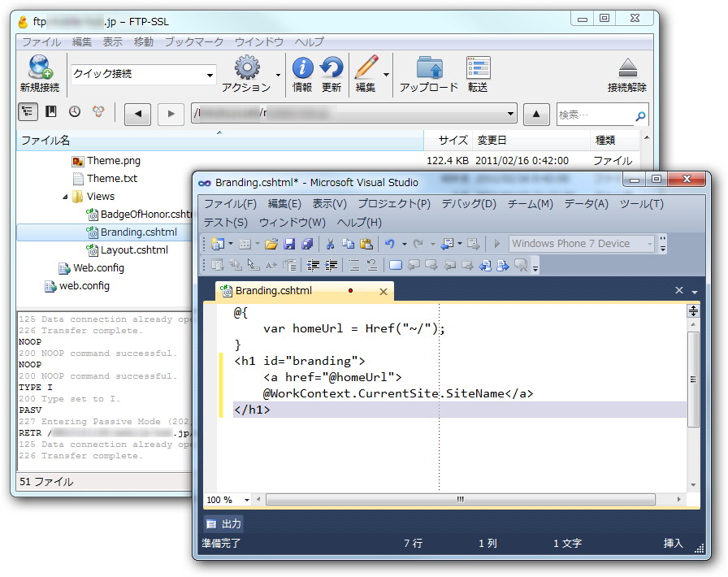
Task: Open the アクション dropdown arrow
Action: (x=278, y=75)
